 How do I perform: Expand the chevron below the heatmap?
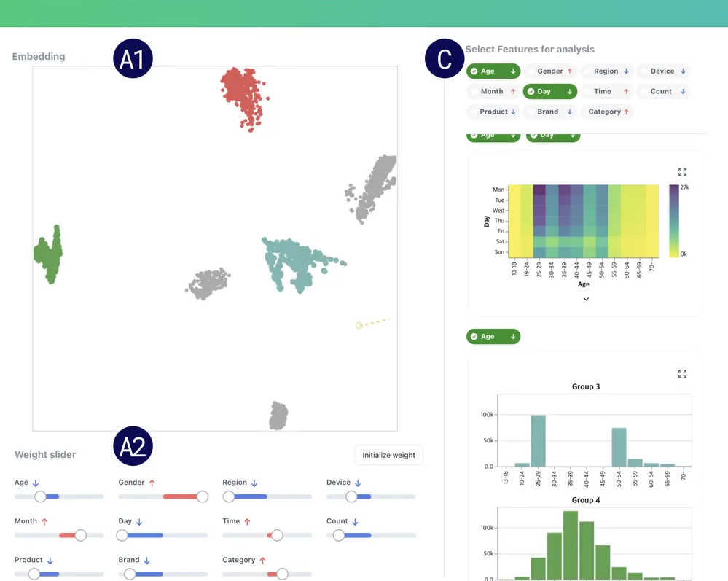586,299
